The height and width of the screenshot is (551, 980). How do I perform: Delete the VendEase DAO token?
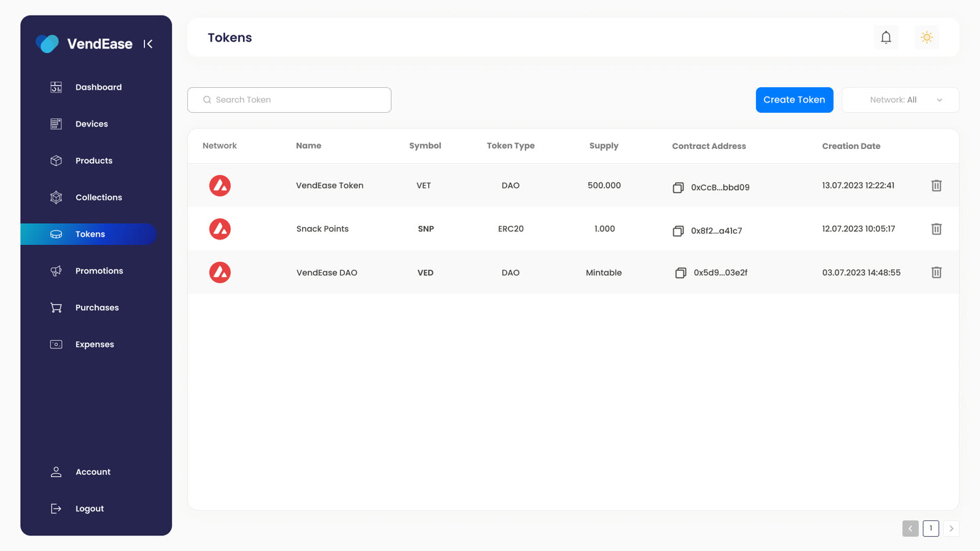click(x=936, y=272)
